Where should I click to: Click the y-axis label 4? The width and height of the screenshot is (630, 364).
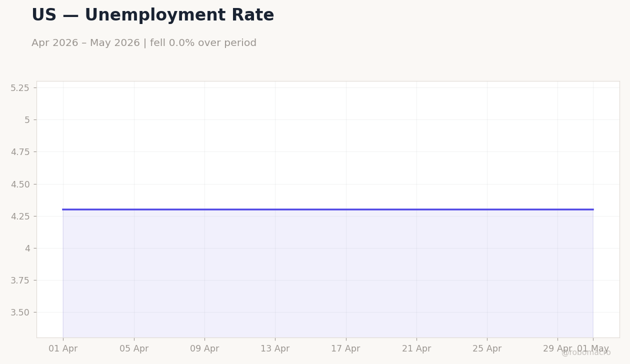coord(27,248)
